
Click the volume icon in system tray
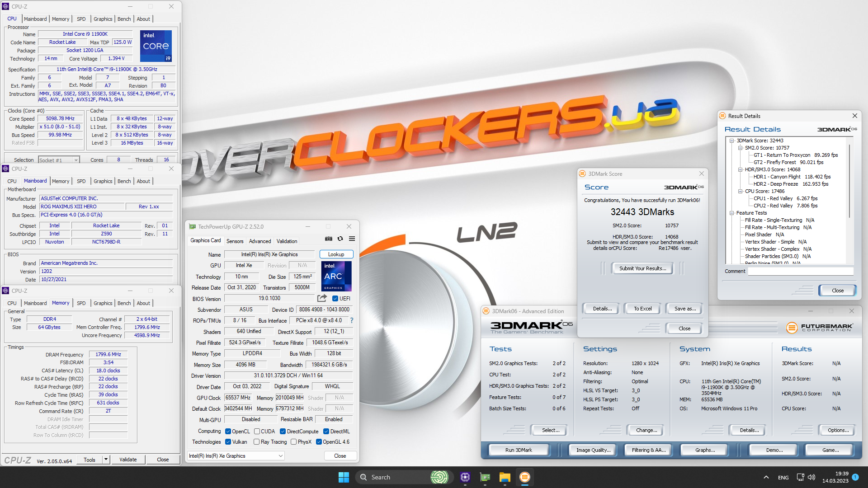coord(811,477)
